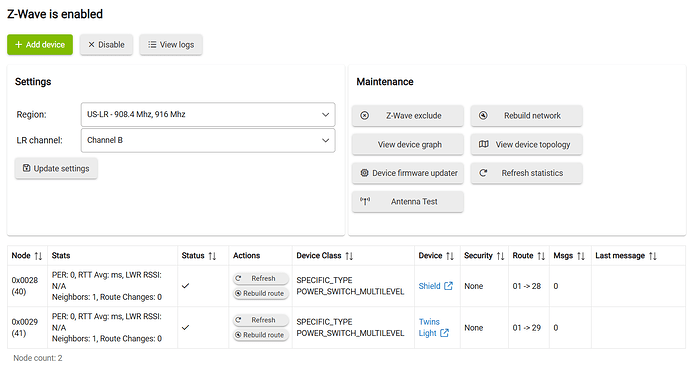Click the LR channel chevron arrow
Image resolution: width=690 pixels, height=377 pixels.
point(326,140)
